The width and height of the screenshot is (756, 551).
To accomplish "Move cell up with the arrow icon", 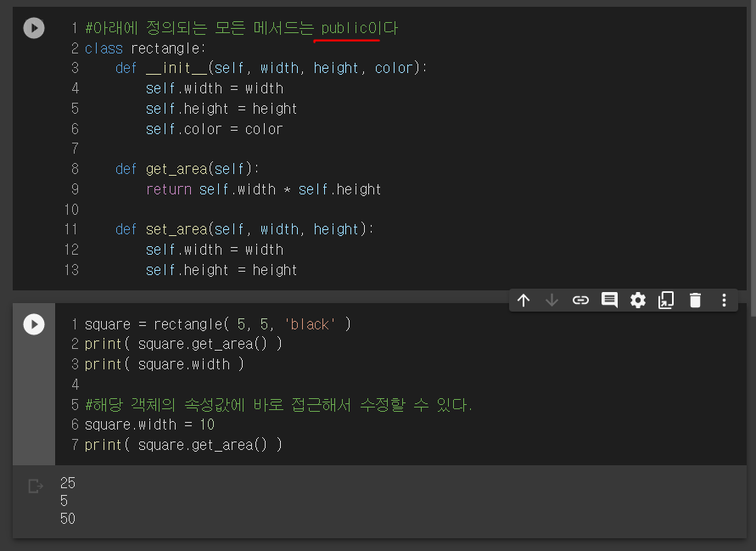I will click(524, 300).
